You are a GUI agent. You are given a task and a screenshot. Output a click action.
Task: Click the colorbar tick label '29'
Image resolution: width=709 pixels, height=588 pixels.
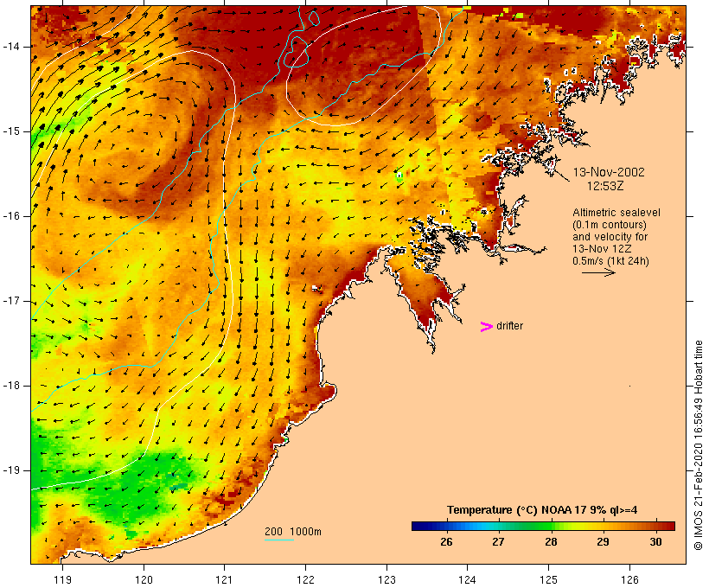[603, 541]
